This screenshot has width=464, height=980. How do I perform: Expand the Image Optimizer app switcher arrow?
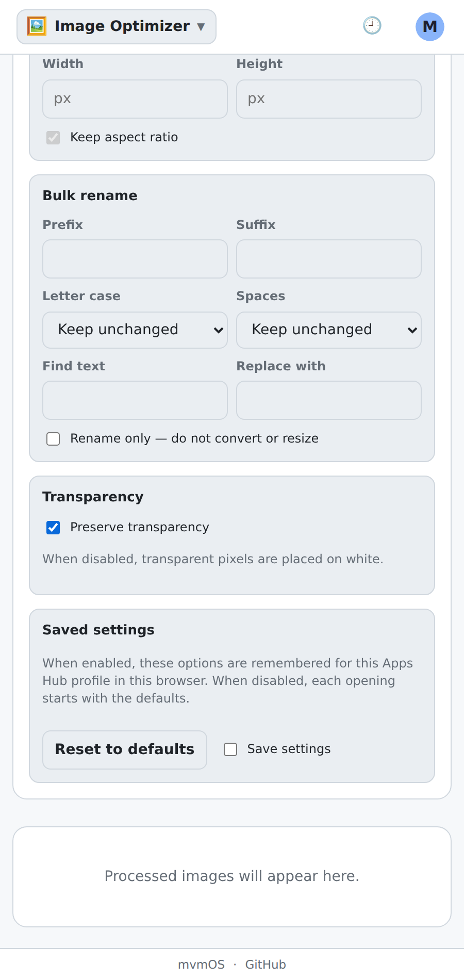201,27
